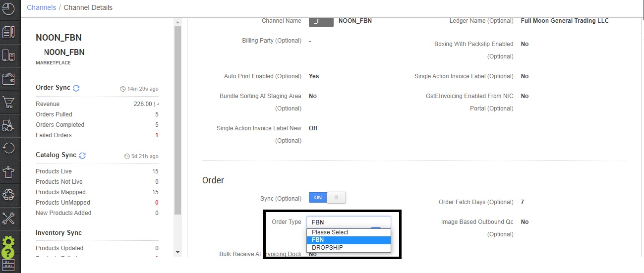Click the Order section heading
The width and height of the screenshot is (644, 273).
[x=213, y=180]
